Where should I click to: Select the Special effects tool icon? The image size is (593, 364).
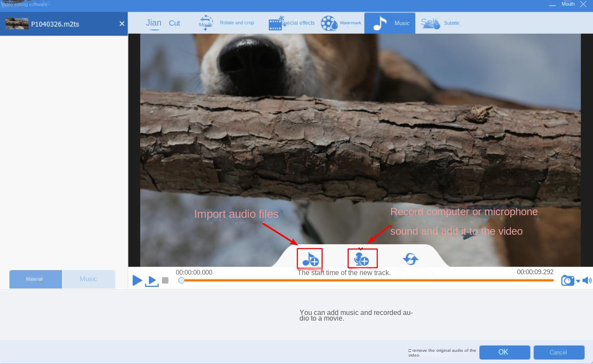(276, 23)
